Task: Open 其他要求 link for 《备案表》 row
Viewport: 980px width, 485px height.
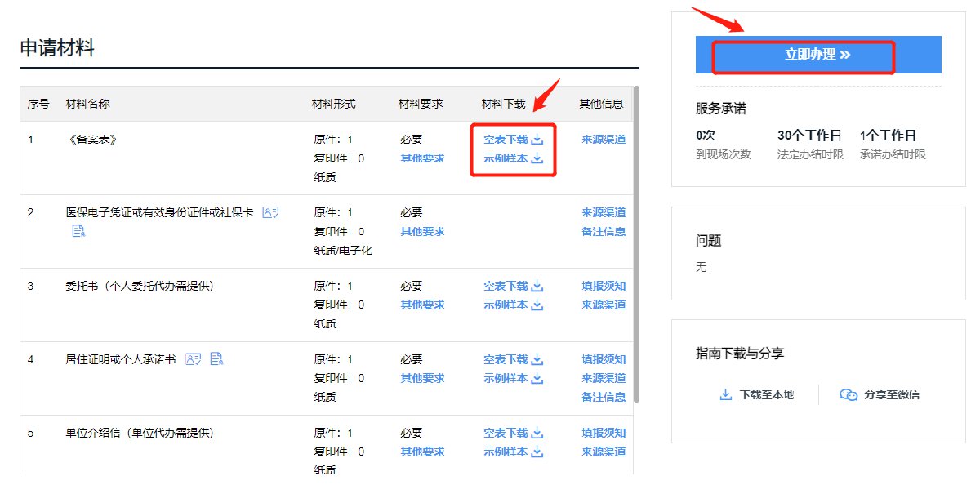Action: pyautogui.click(x=422, y=158)
